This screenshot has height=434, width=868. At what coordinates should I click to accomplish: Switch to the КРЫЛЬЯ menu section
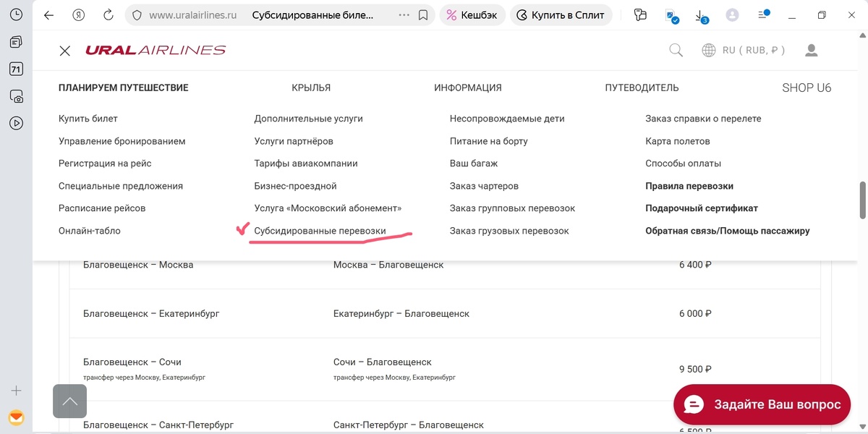[310, 87]
